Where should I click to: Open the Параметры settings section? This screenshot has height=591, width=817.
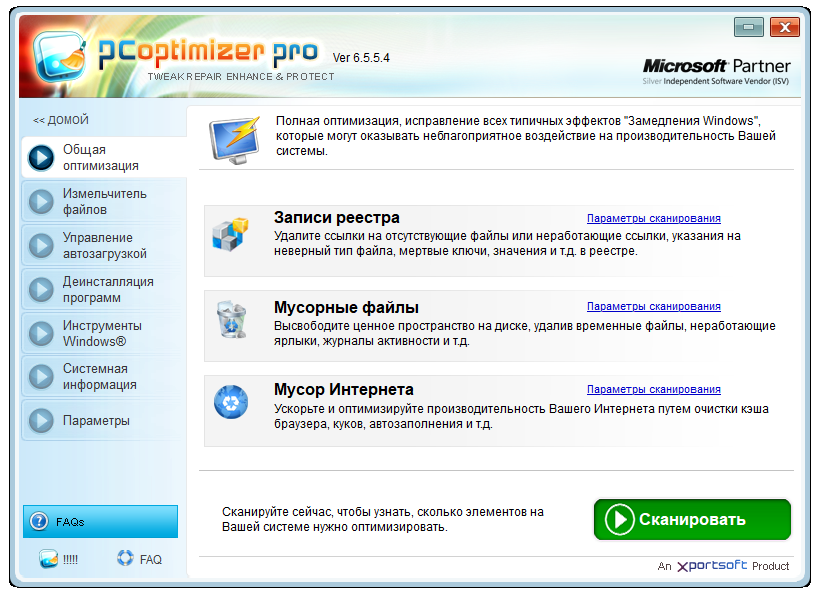click(104, 421)
